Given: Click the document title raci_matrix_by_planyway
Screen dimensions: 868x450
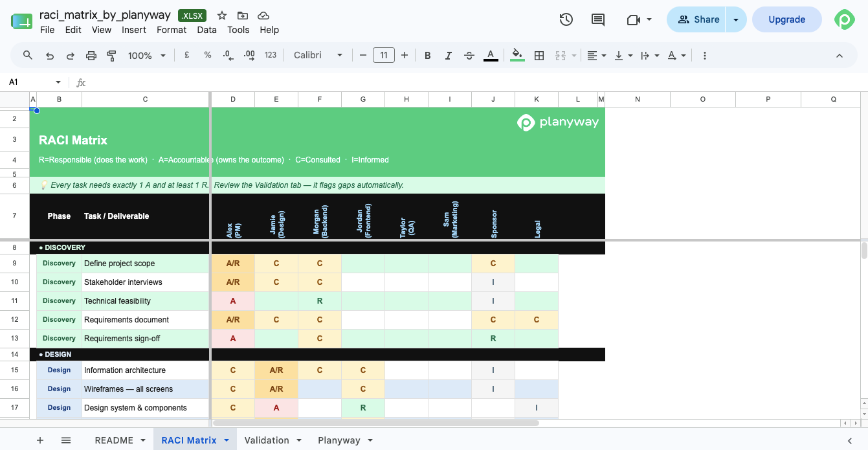Looking at the screenshot, I should [x=105, y=15].
